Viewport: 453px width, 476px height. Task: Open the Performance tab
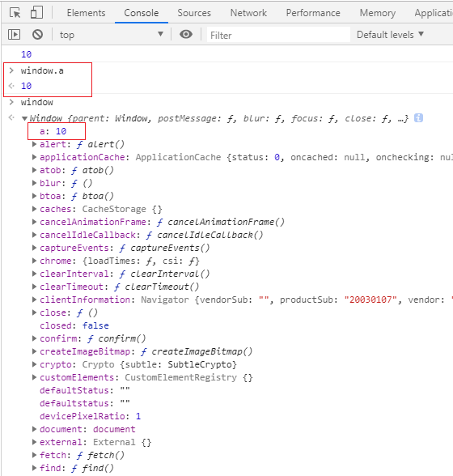point(313,13)
